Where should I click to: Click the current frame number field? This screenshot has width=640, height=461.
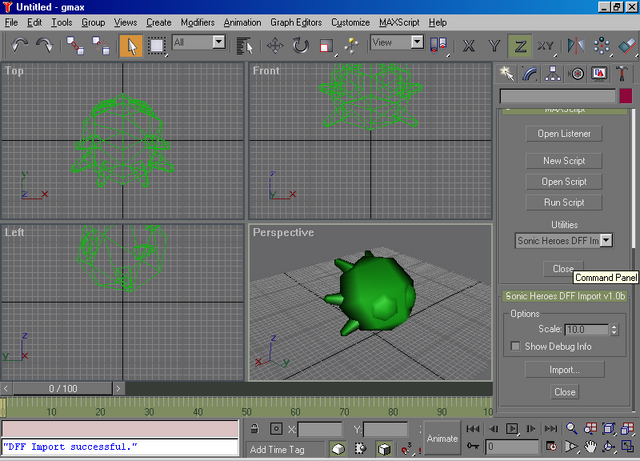tap(512, 447)
